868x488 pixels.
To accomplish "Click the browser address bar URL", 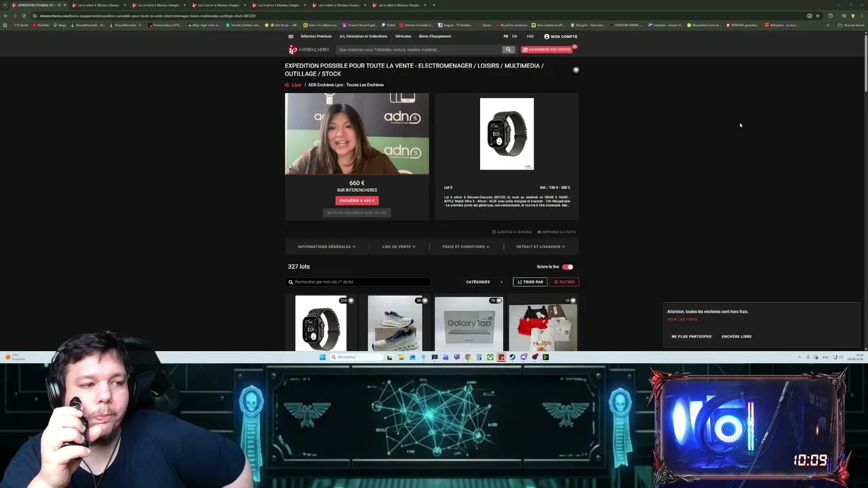I will pos(148,16).
